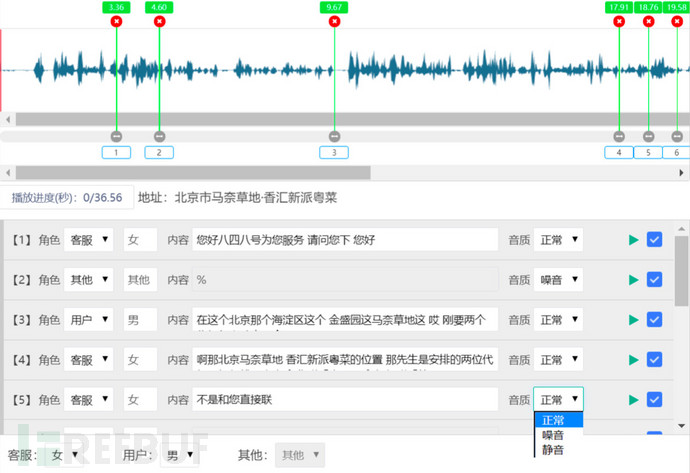Screen dimensions: 690x473
Task: Click the content text field in row 5
Action: (x=345, y=400)
